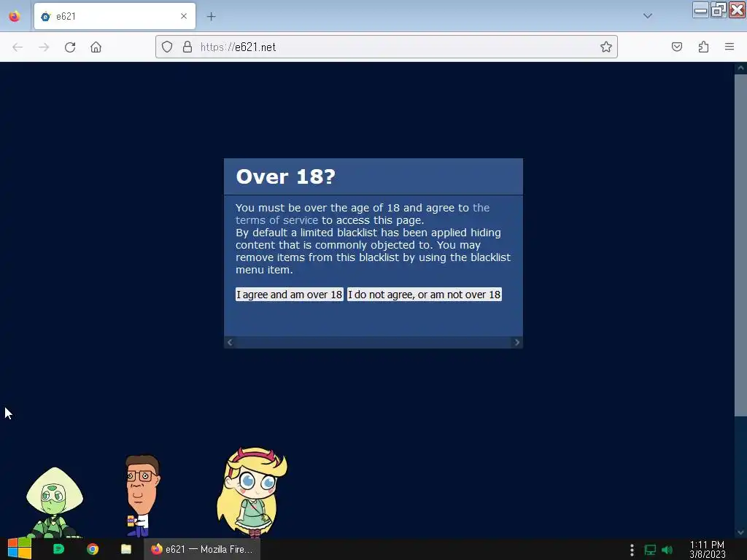Screen dimensions: 747x560
Task: Click page scrollbar down arrow
Action: point(740,532)
